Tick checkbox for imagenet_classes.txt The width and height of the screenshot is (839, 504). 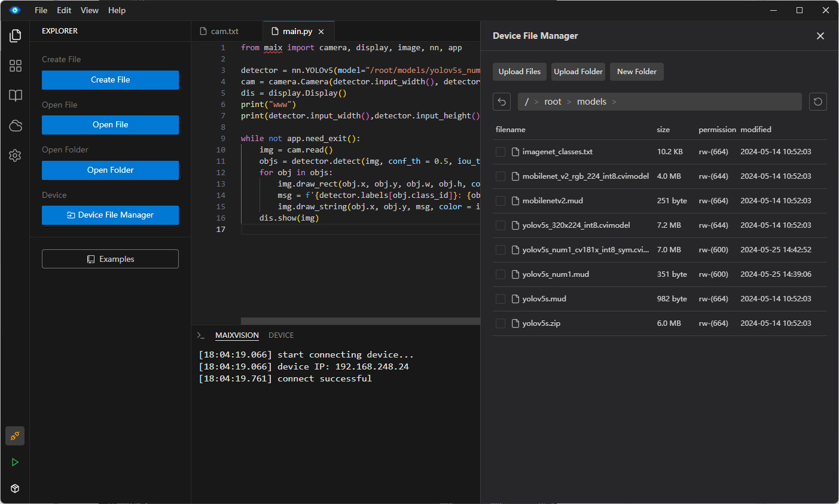coord(501,152)
